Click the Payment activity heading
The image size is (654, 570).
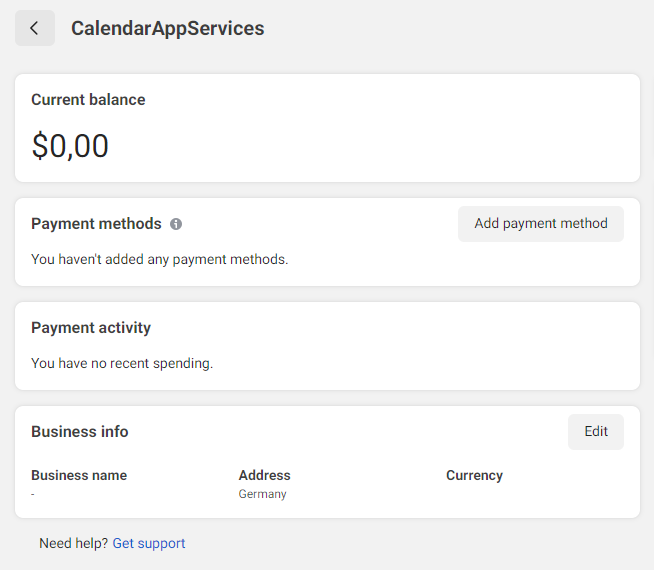[91, 328]
